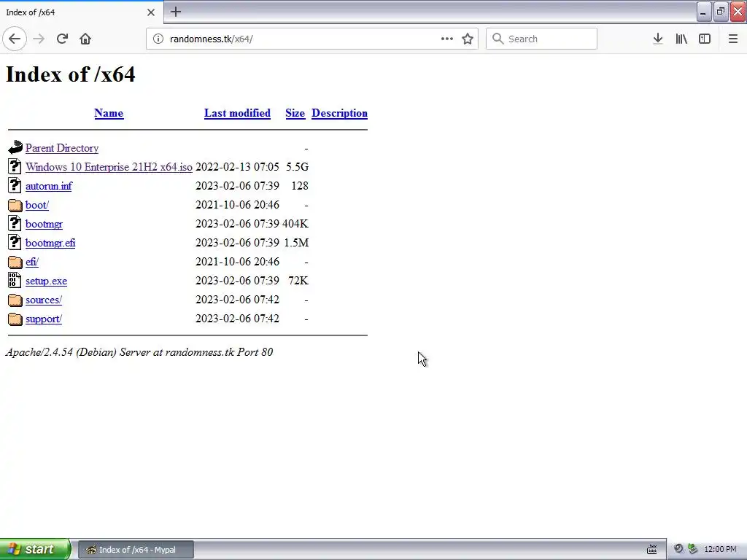Select Index of /x64 - Mypal taskbar button
747x560 pixels.
click(136, 550)
